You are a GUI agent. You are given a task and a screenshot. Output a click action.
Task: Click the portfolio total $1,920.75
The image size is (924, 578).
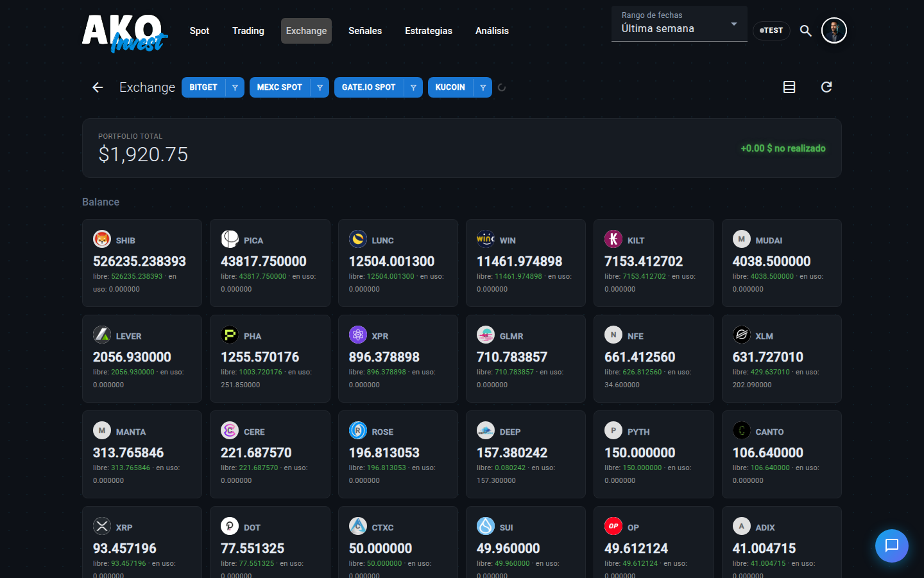[x=143, y=154]
